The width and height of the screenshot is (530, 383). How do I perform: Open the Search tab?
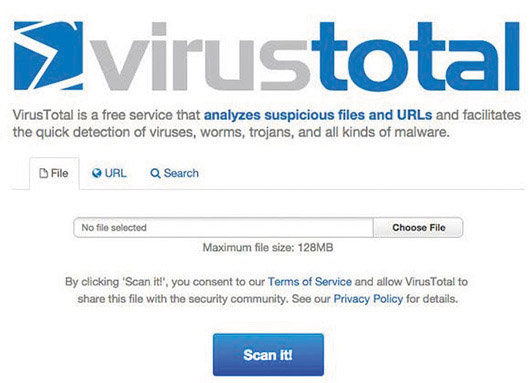tap(174, 173)
